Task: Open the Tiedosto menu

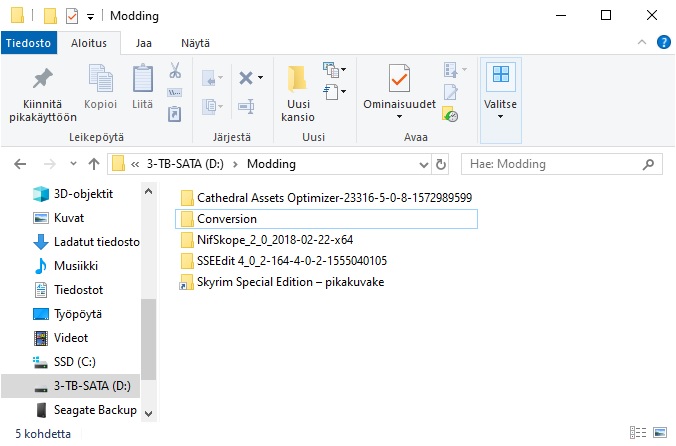Action: (28, 43)
